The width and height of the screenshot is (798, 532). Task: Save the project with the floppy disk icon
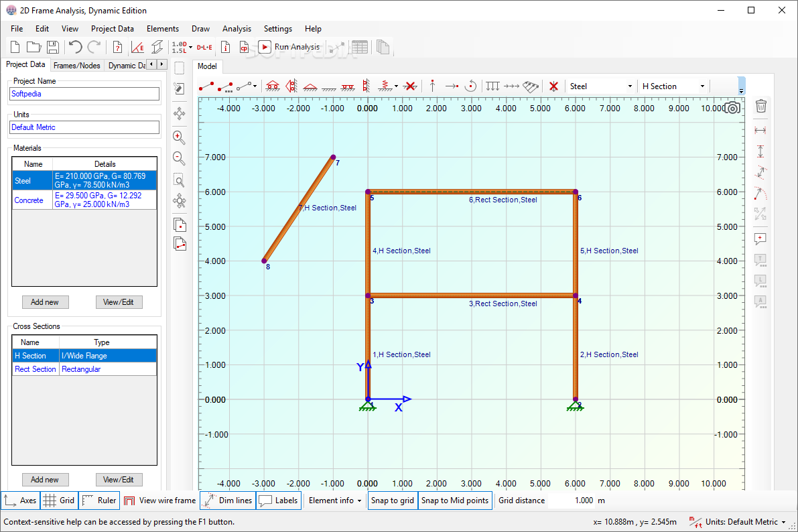[52, 47]
